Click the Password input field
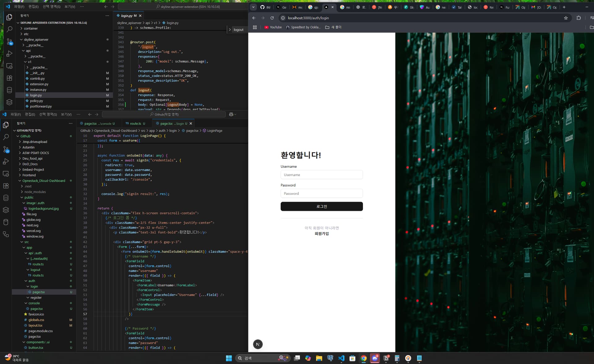 321,194
